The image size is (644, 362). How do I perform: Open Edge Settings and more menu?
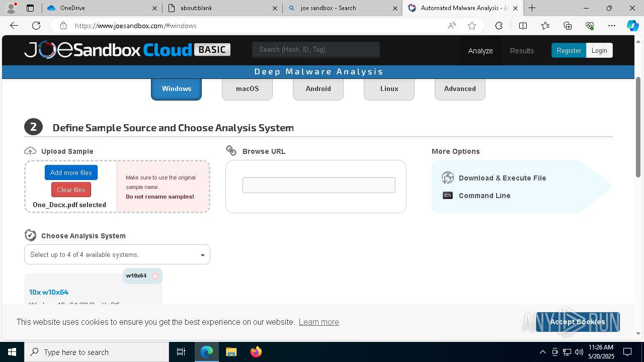point(612,26)
